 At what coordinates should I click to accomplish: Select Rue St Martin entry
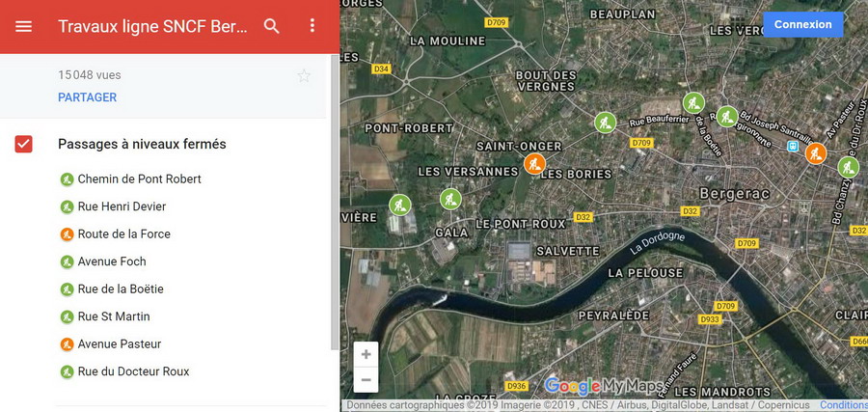point(114,316)
